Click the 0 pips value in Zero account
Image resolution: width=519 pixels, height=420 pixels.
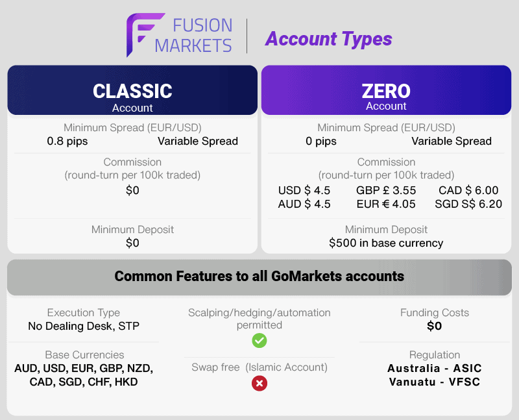coord(320,141)
